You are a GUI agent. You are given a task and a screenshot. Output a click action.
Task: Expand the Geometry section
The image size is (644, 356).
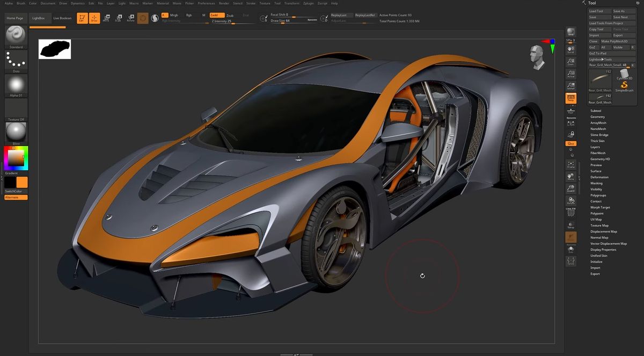(x=597, y=117)
